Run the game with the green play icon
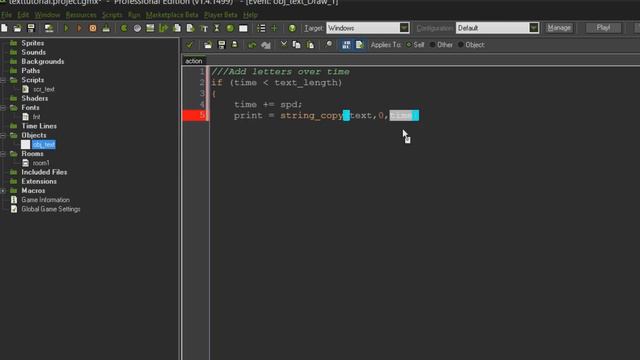640x360 pixels. click(x=67, y=28)
